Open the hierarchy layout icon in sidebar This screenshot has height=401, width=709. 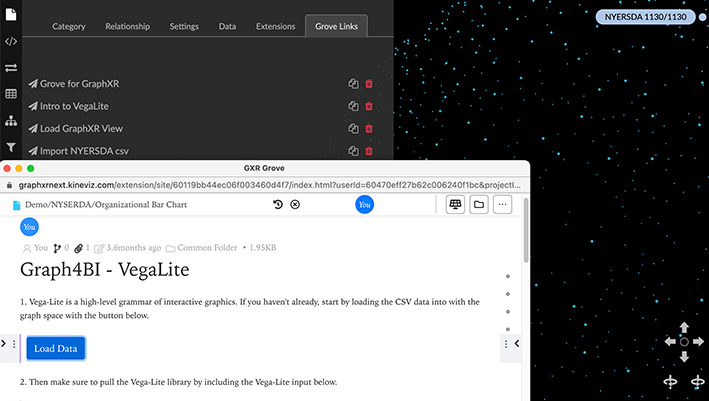tap(11, 121)
